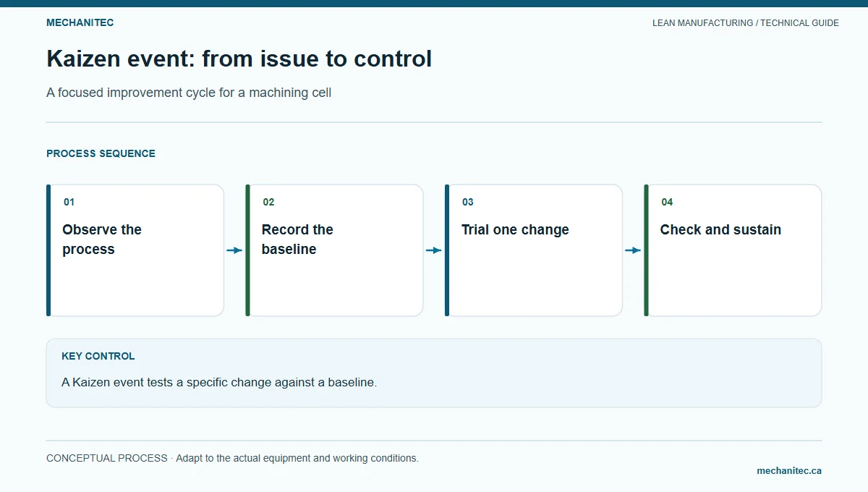Open the 'Record the baseline' step card
Screen dimensions: 868x492
coord(334,250)
